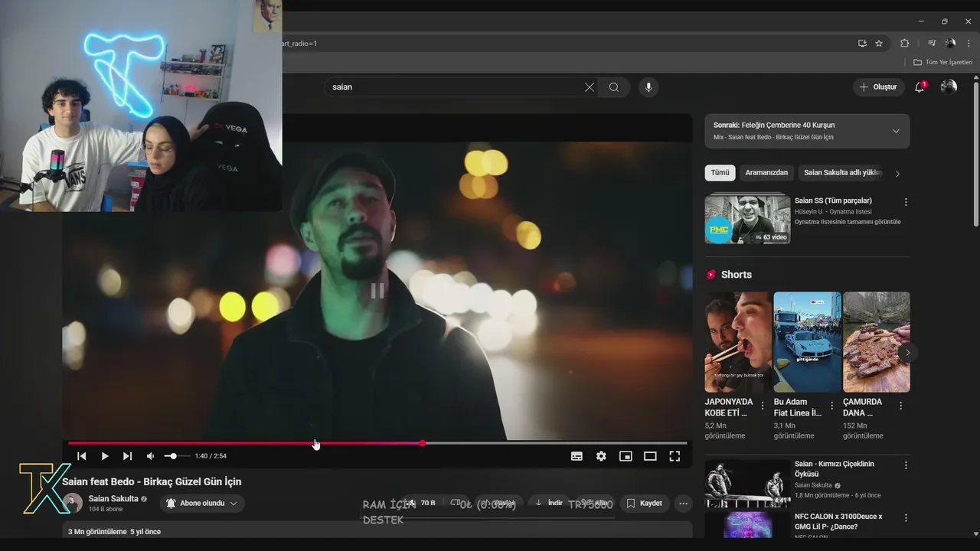980x551 pixels.
Task: Click the like button showing 70 B
Action: (x=421, y=503)
